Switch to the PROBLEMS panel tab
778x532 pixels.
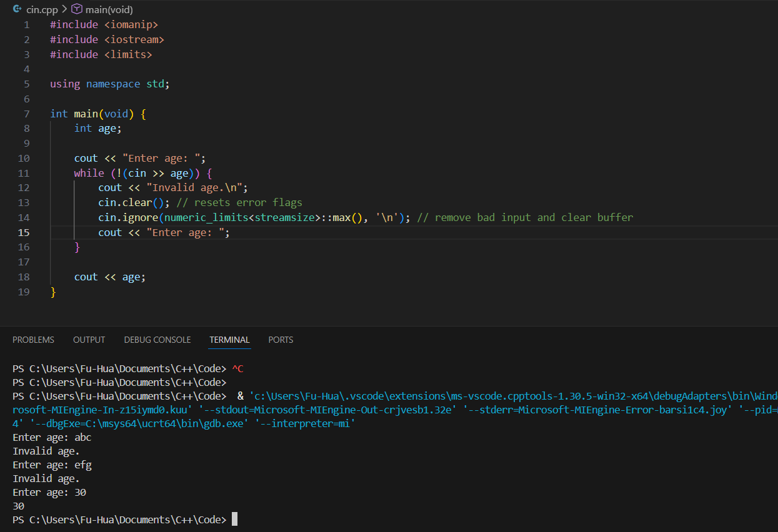click(33, 340)
